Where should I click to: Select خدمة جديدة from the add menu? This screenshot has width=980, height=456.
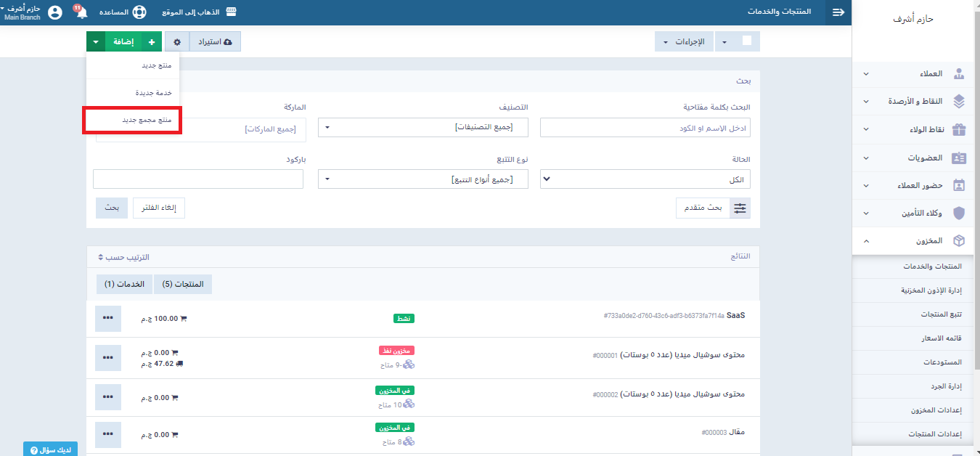[134, 93]
